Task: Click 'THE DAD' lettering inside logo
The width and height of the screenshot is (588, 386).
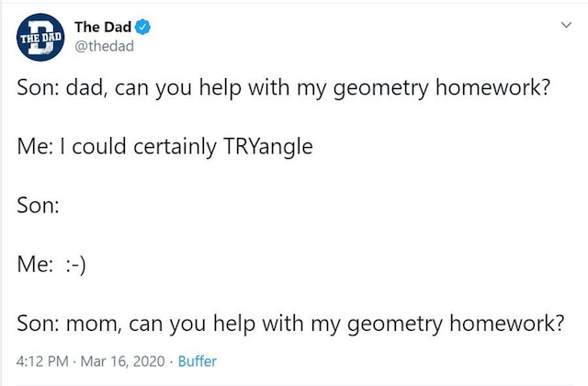Action: [40, 38]
